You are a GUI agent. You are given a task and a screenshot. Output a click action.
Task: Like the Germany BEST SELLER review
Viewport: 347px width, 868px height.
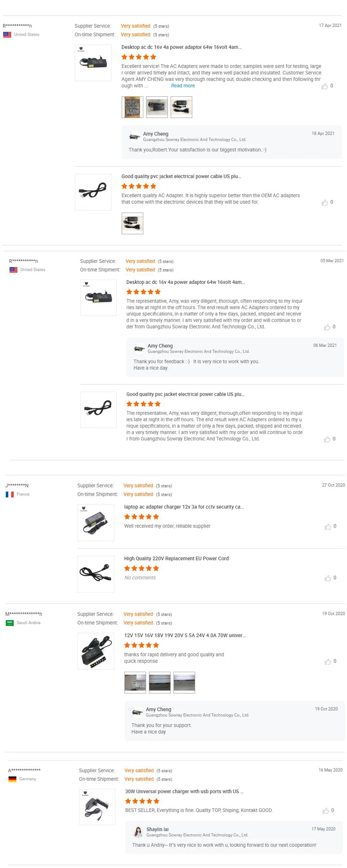325,811
